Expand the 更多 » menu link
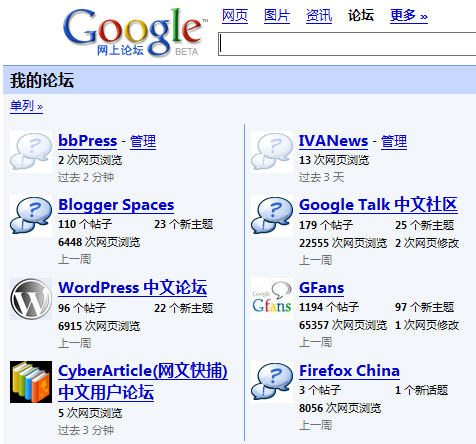The width and height of the screenshot is (476, 444). [409, 16]
